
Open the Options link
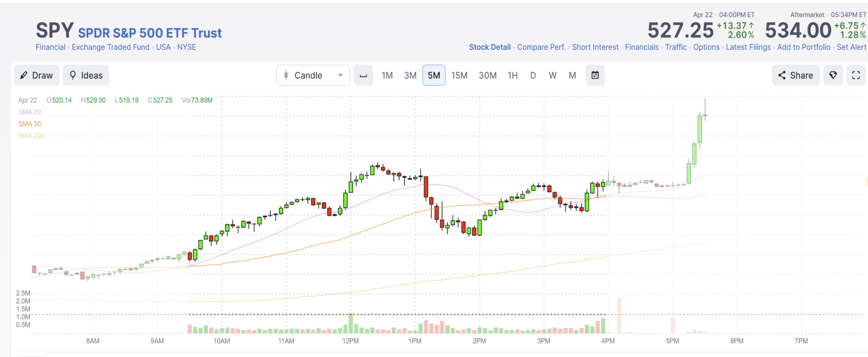[x=706, y=47]
